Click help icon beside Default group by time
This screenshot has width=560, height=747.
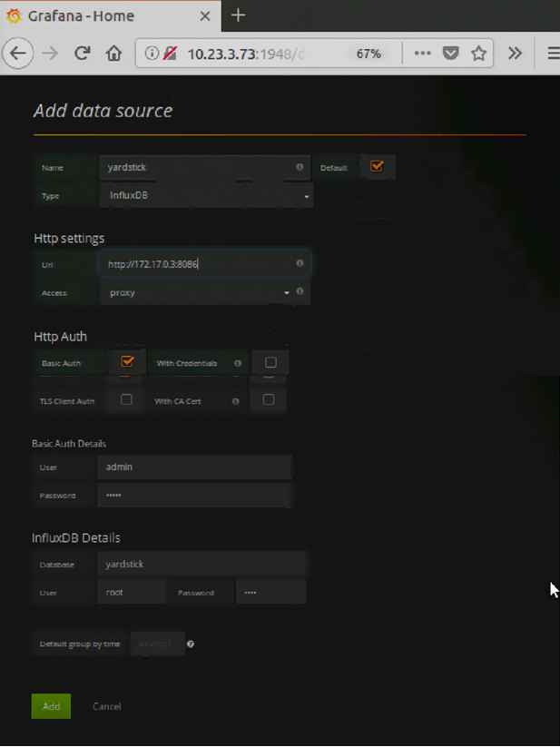pos(191,644)
